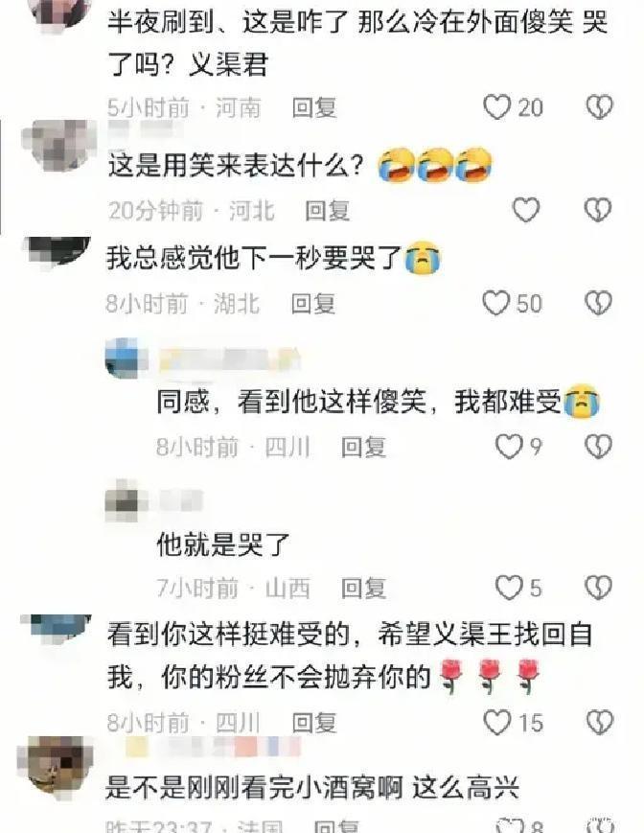Like the 湖北 comment with 50 likes
Viewport: 644px width, 833px height.
point(495,303)
